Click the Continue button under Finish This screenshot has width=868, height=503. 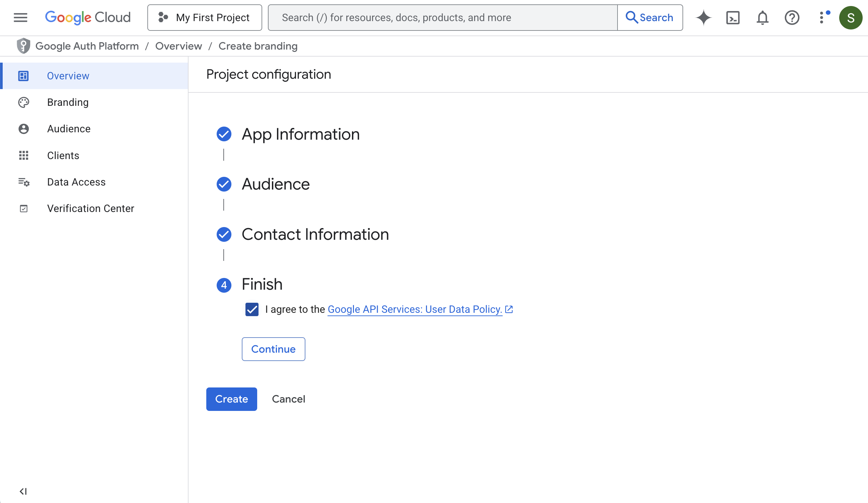point(273,349)
